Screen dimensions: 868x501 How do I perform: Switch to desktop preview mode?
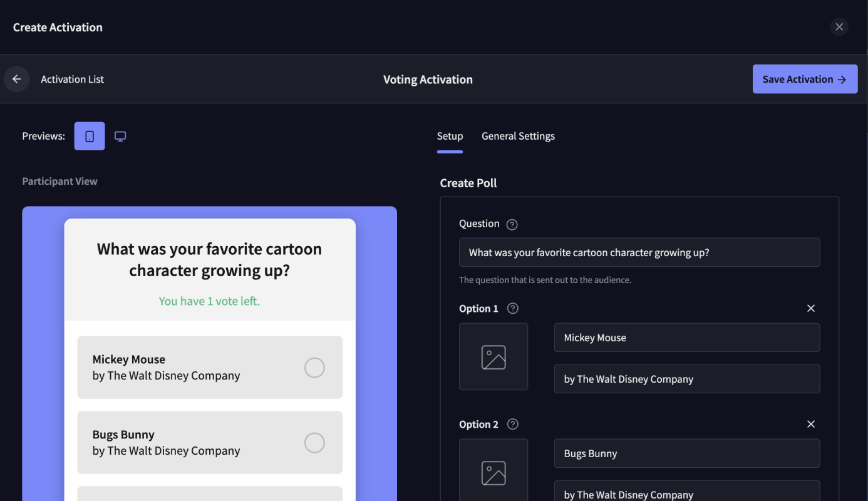coord(120,136)
